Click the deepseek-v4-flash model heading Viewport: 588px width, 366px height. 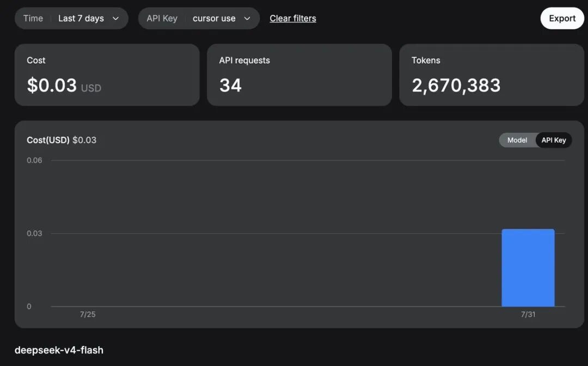pyautogui.click(x=59, y=350)
